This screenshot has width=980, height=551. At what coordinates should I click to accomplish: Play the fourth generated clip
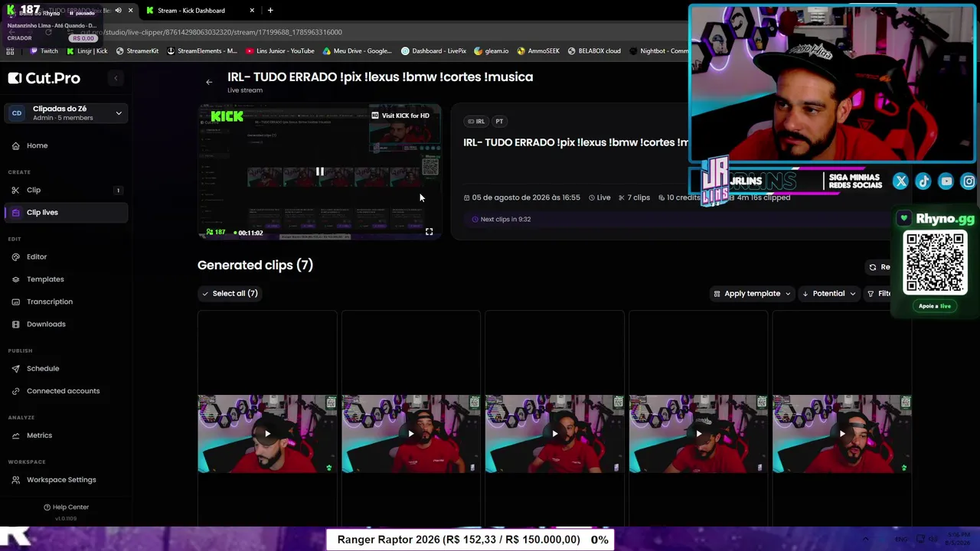tap(698, 434)
